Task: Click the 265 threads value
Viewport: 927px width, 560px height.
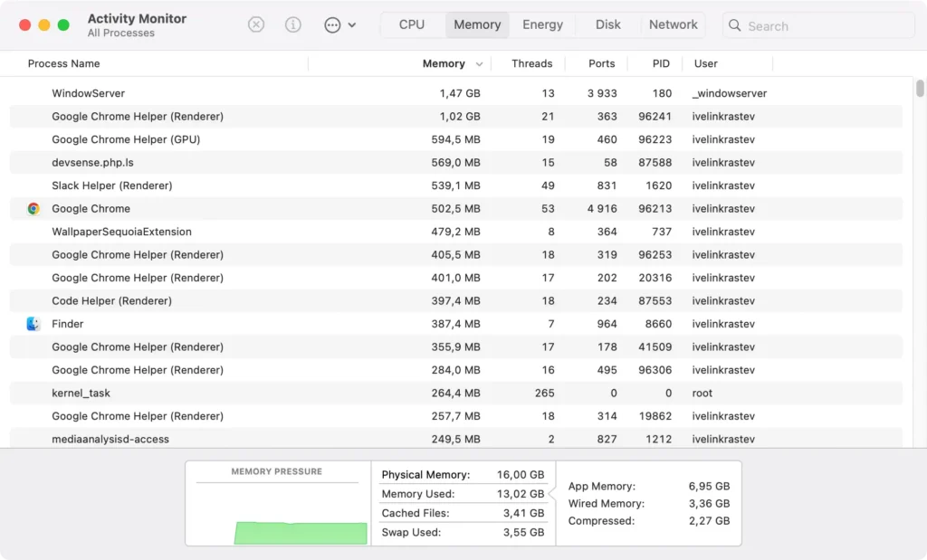Action: coord(544,393)
